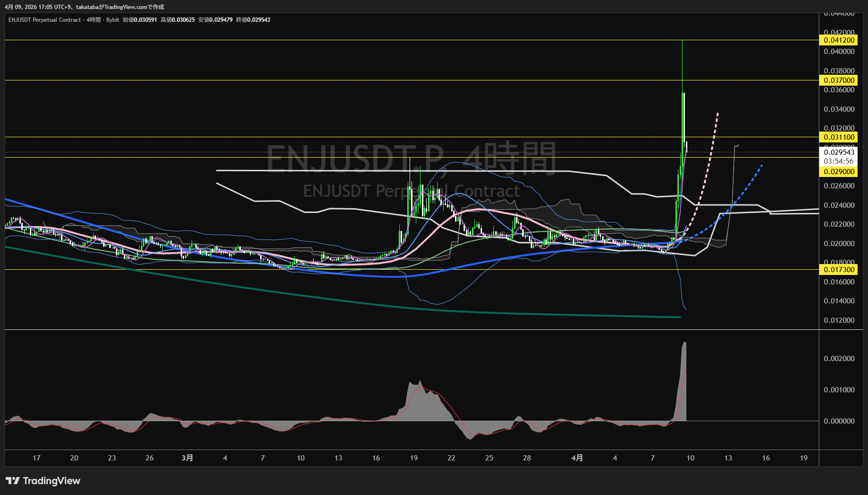This screenshot has height=495, width=868.
Task: Select the 0.041200 yellow price level label
Action: coord(839,40)
